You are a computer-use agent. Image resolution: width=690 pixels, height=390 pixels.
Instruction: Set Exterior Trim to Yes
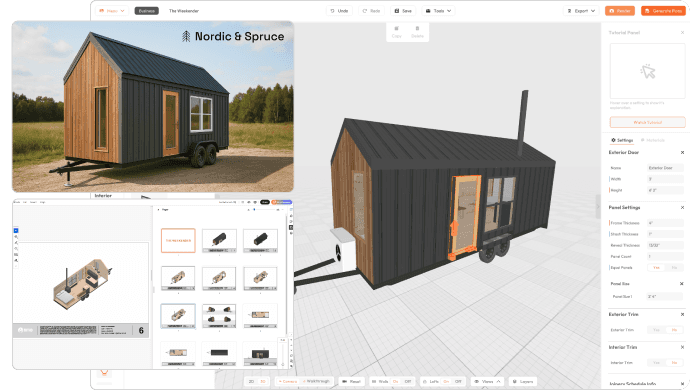click(656, 330)
